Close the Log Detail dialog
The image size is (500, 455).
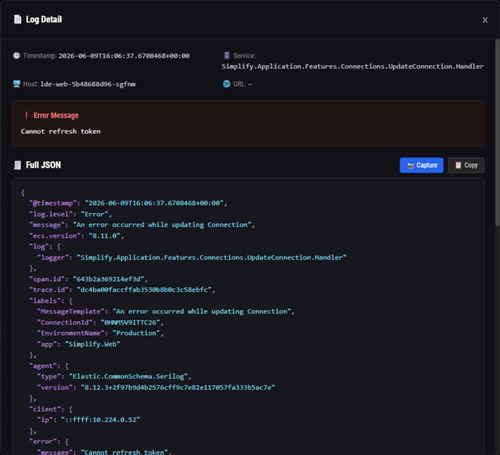pos(485,20)
